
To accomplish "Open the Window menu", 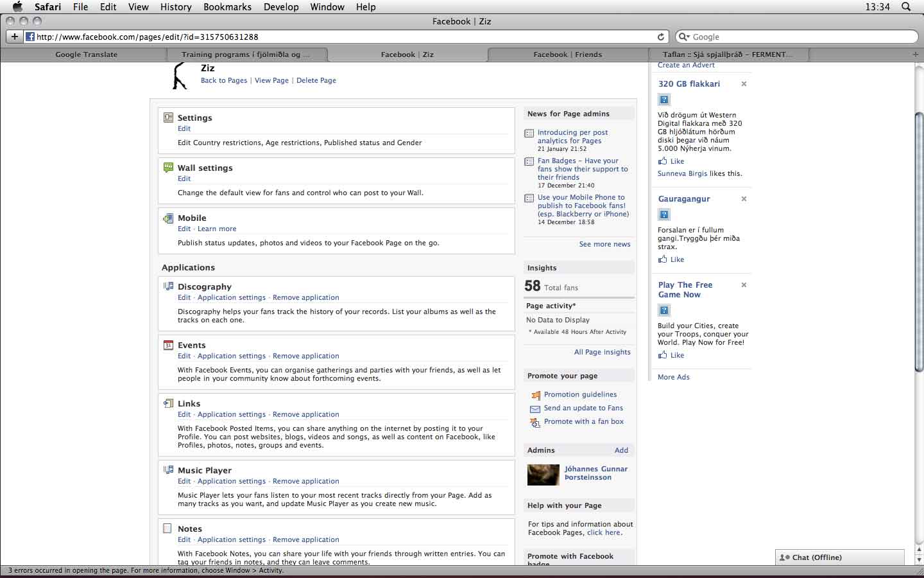I will point(327,6).
